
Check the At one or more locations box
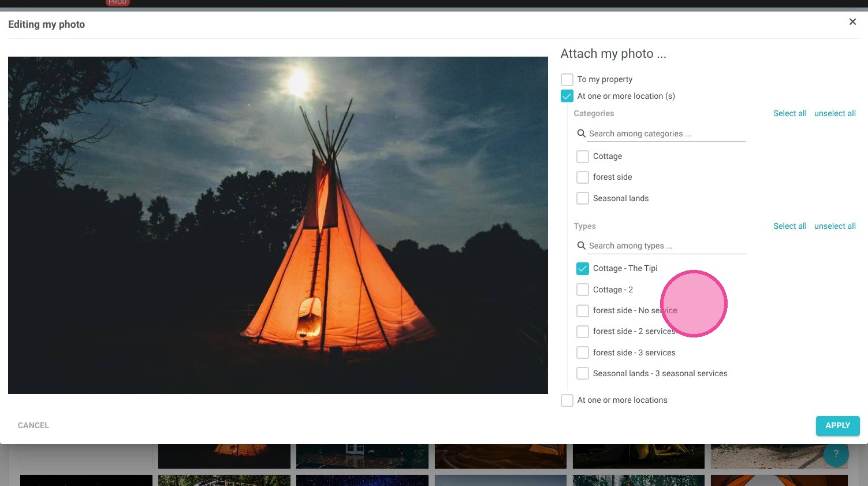point(567,400)
